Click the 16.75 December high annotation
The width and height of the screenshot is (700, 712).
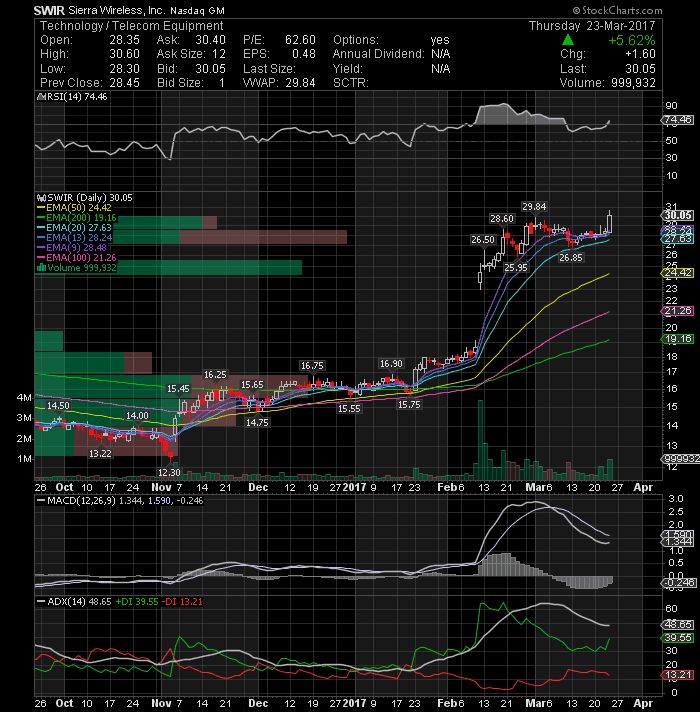click(x=312, y=366)
